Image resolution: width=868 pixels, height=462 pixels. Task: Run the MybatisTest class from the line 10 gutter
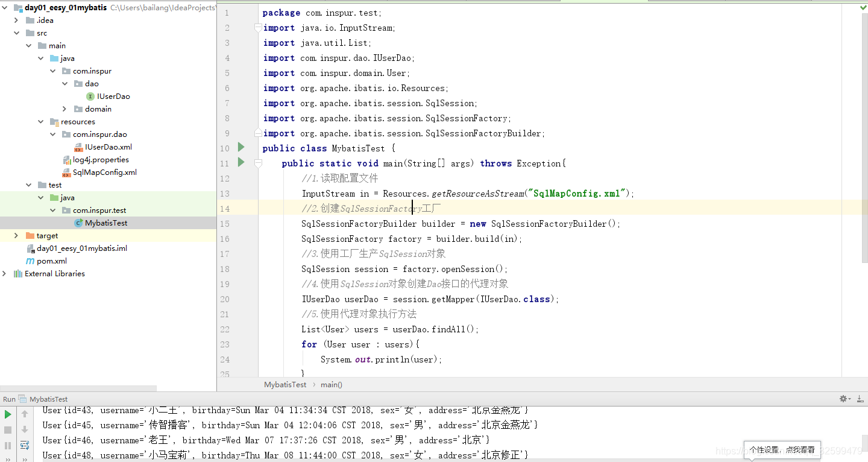click(x=241, y=147)
